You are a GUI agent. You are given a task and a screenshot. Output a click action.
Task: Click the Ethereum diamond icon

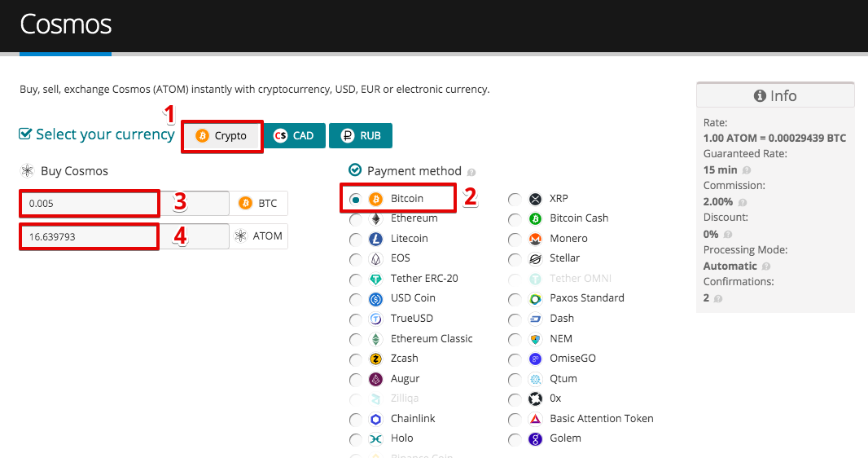click(376, 218)
